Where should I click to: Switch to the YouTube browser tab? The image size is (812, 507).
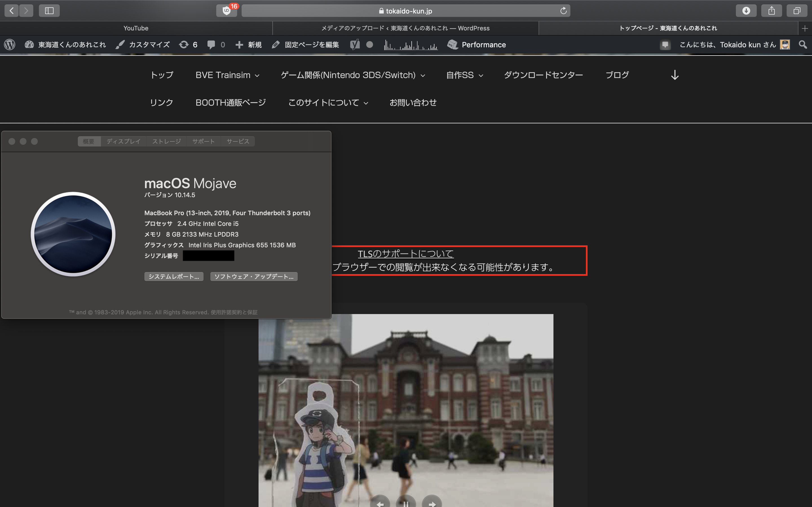click(x=136, y=28)
